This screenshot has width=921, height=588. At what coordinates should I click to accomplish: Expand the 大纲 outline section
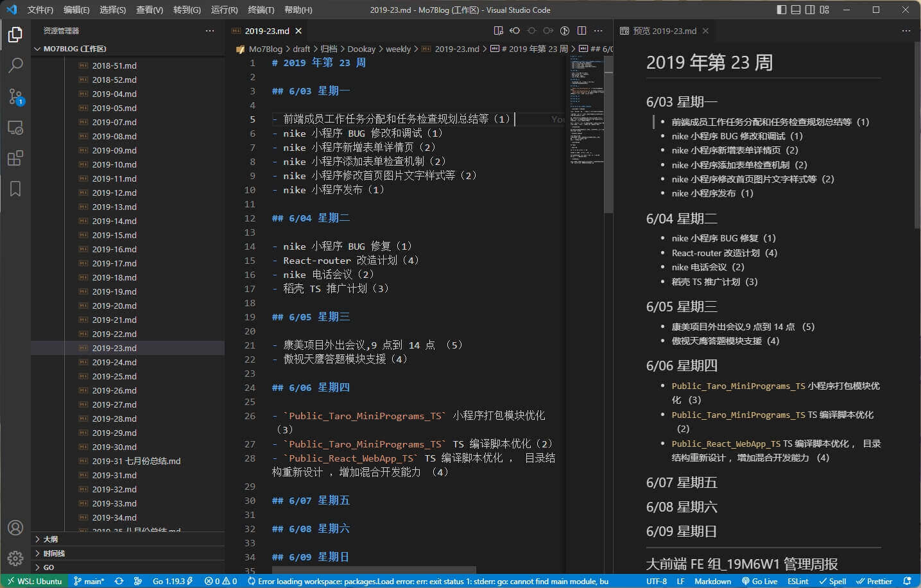[x=128, y=539]
